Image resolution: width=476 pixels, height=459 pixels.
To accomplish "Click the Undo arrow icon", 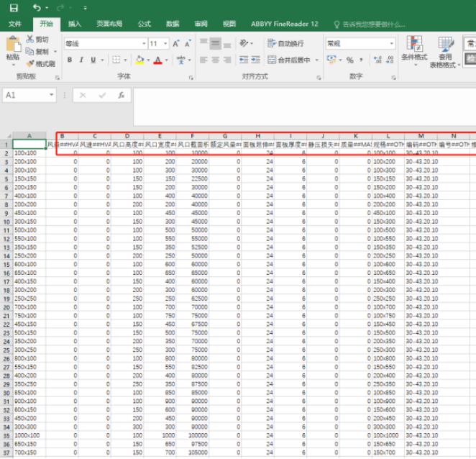I will tap(37, 7).
